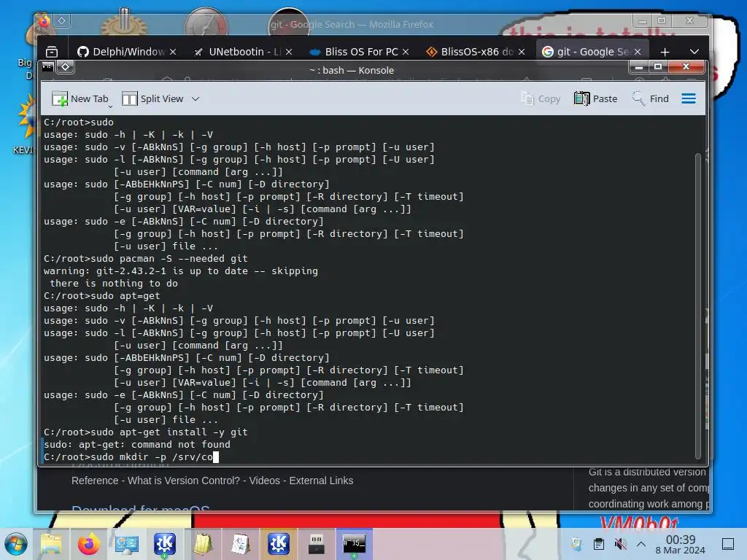This screenshot has width=747, height=560.
Task: Toggle Konsole keep-on-all-desktops pin icon
Action: [65, 67]
